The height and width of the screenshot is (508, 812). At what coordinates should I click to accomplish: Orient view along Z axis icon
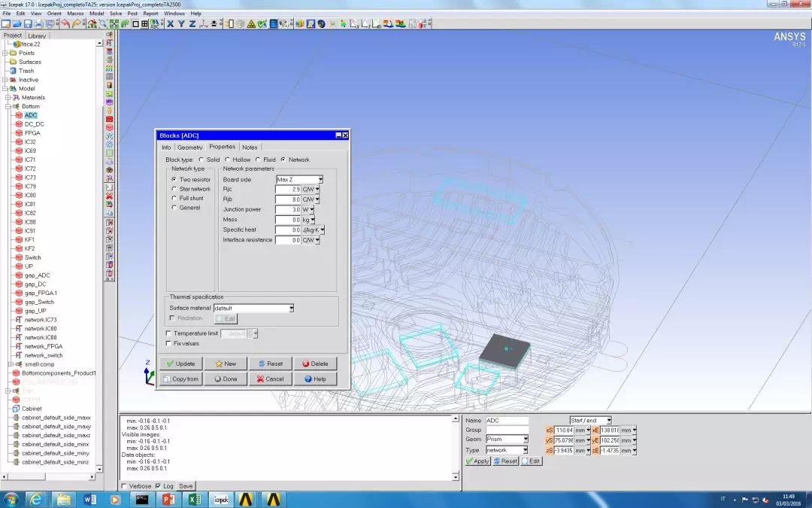[192, 24]
